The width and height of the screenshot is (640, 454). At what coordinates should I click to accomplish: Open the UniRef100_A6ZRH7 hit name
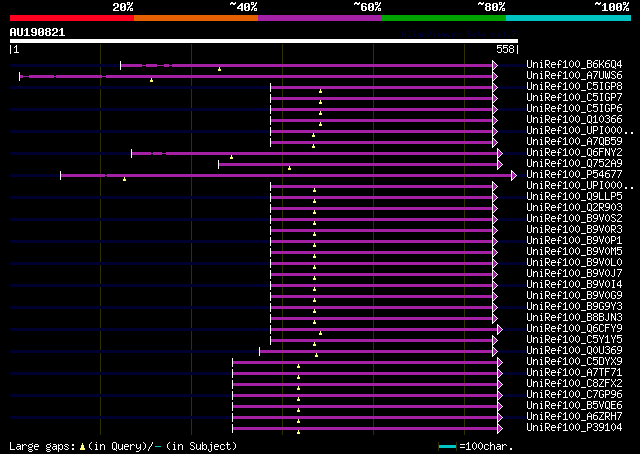574,417
